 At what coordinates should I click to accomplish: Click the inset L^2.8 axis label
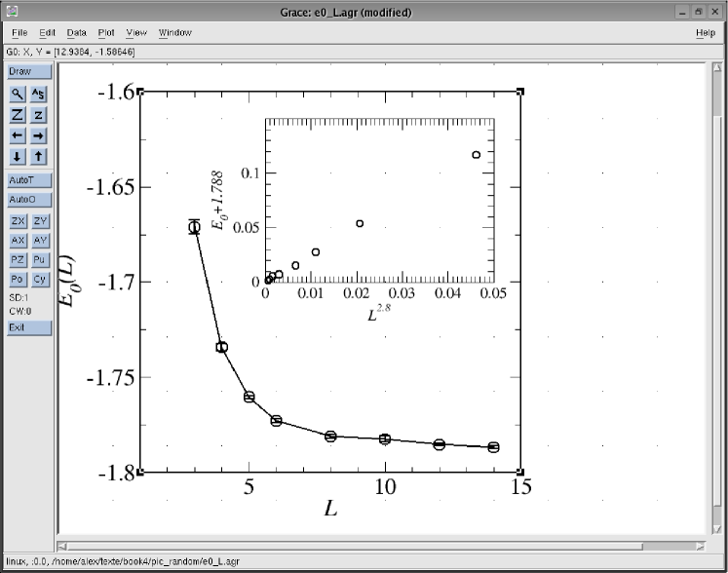pos(379,313)
